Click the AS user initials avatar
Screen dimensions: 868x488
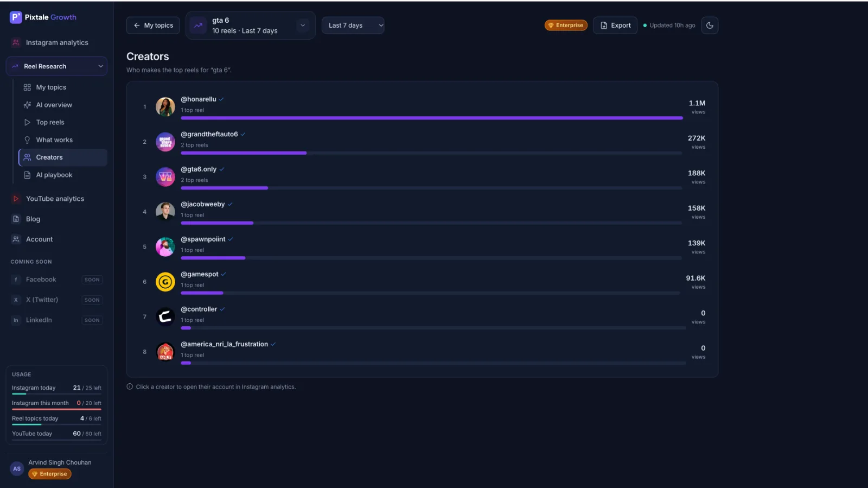click(17, 468)
